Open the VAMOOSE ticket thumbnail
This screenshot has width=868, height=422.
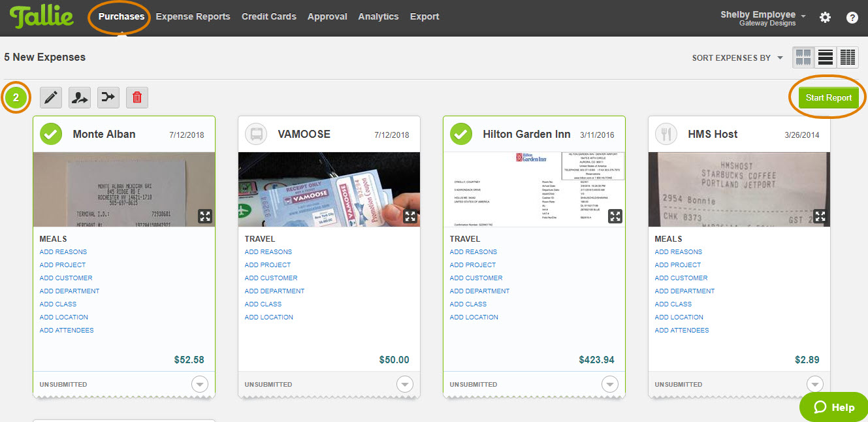pyautogui.click(x=329, y=189)
